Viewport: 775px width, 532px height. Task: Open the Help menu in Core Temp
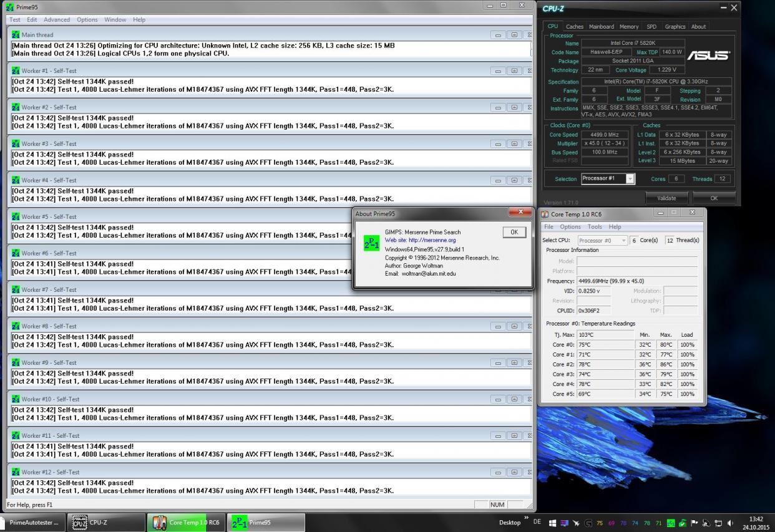click(x=615, y=227)
